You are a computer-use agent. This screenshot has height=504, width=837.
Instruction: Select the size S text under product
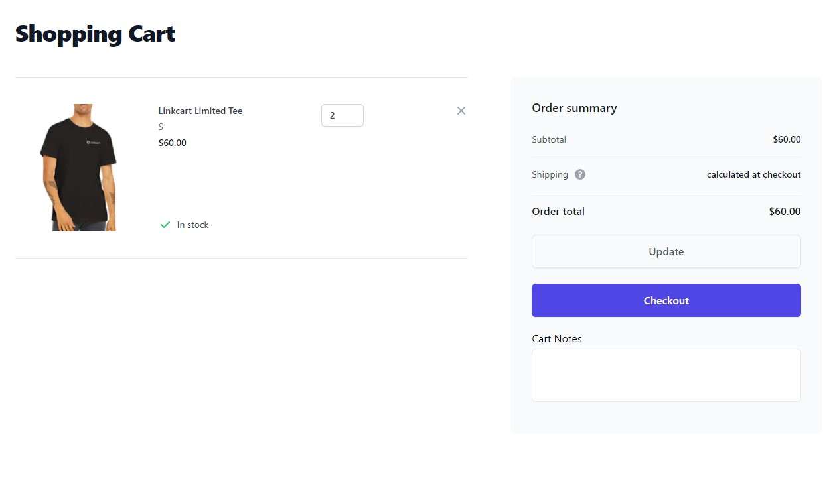point(161,127)
